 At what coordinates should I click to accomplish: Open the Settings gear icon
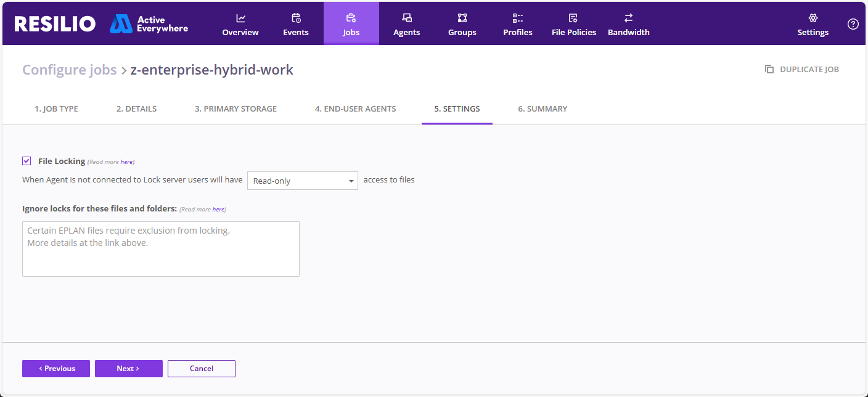coord(813,18)
